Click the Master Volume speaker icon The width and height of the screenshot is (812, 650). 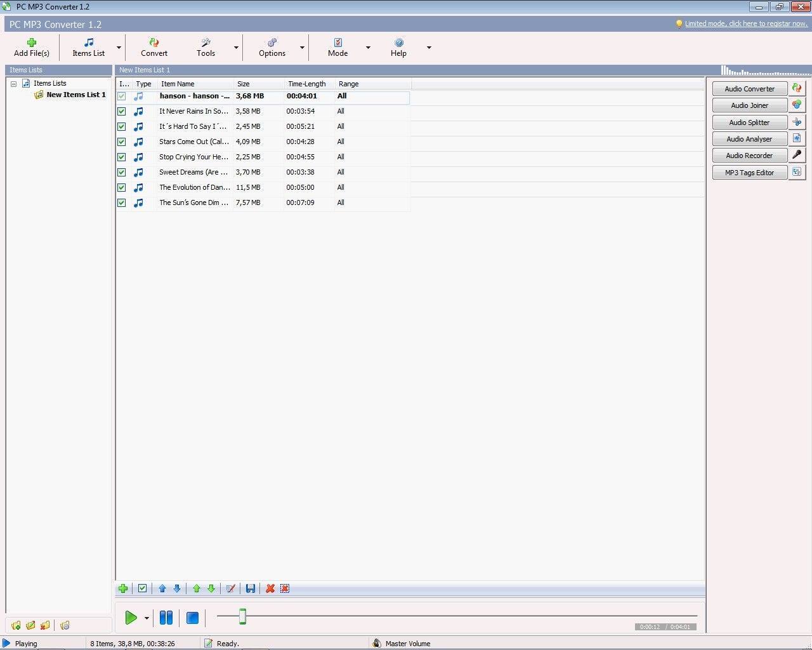(x=377, y=643)
